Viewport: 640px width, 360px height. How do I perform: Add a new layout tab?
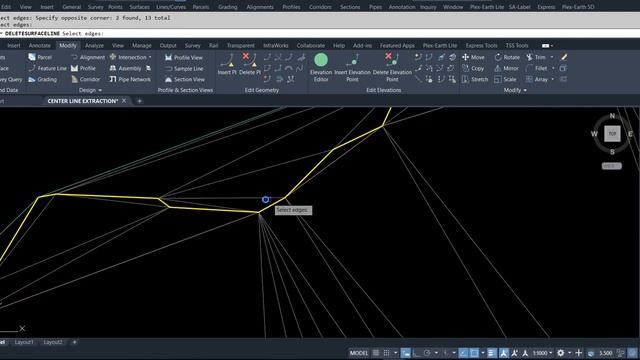(x=74, y=342)
